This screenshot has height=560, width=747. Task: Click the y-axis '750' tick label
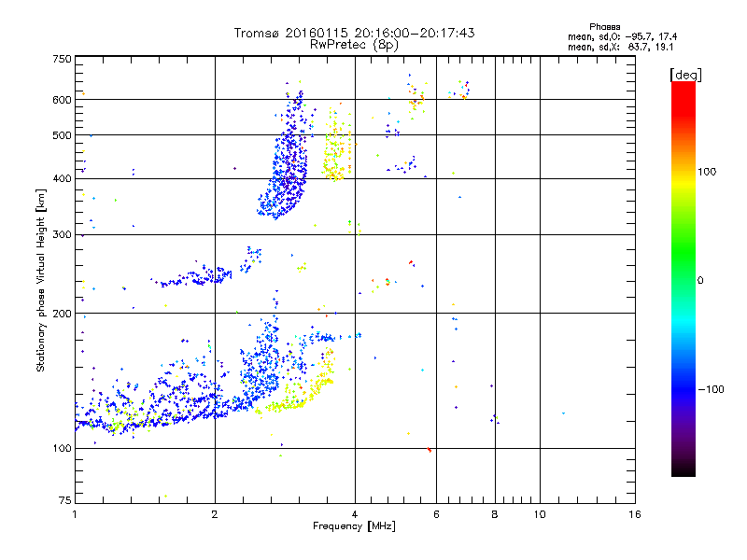62,59
